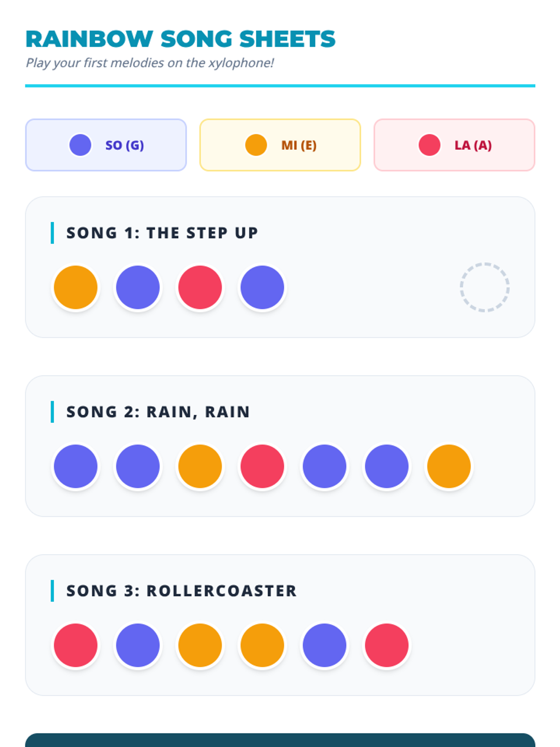
Task: Tap the fourth note in Song 3
Action: click(x=262, y=645)
